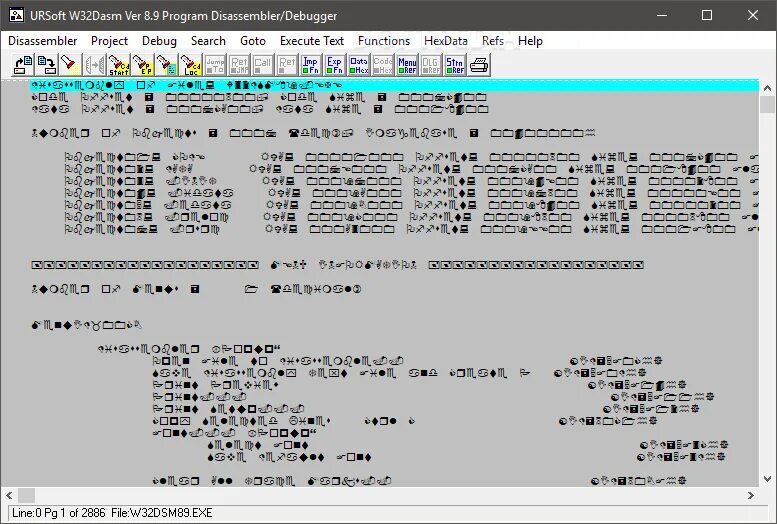Click the vertical scrollbar thumb
The image size is (777, 524).
768,105
